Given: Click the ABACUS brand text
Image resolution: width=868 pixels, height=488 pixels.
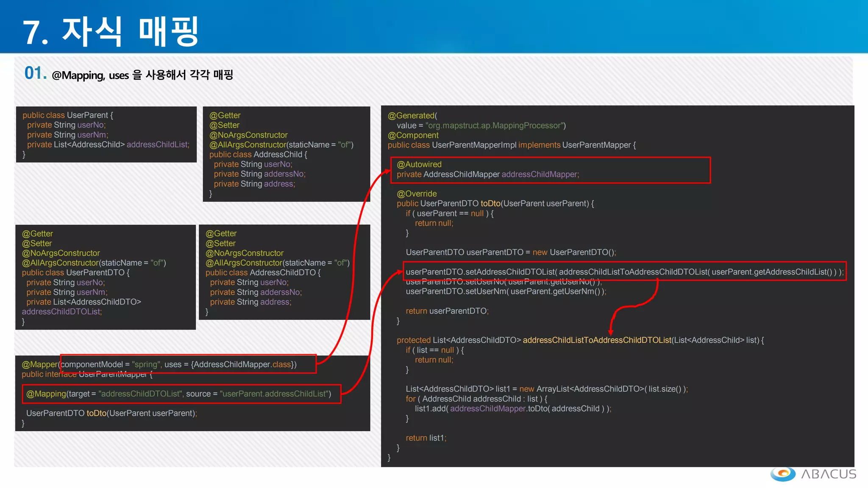Looking at the screenshot, I should [828, 474].
